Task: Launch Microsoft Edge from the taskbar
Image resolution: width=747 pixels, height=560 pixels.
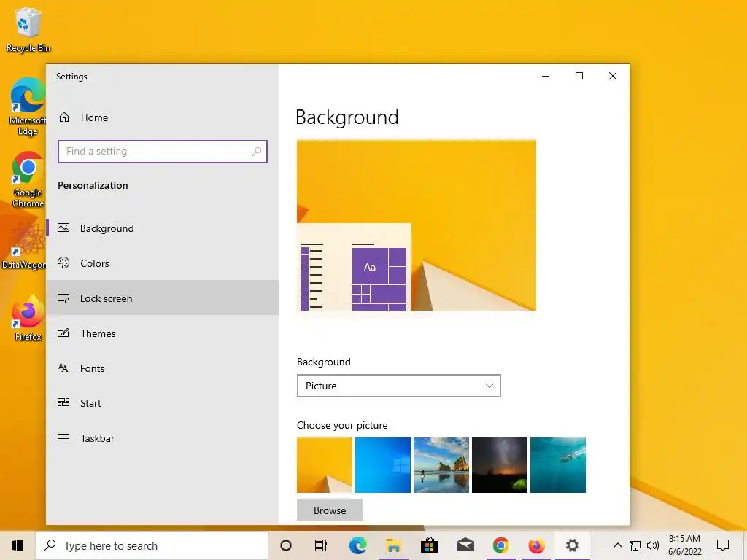Action: (x=357, y=545)
